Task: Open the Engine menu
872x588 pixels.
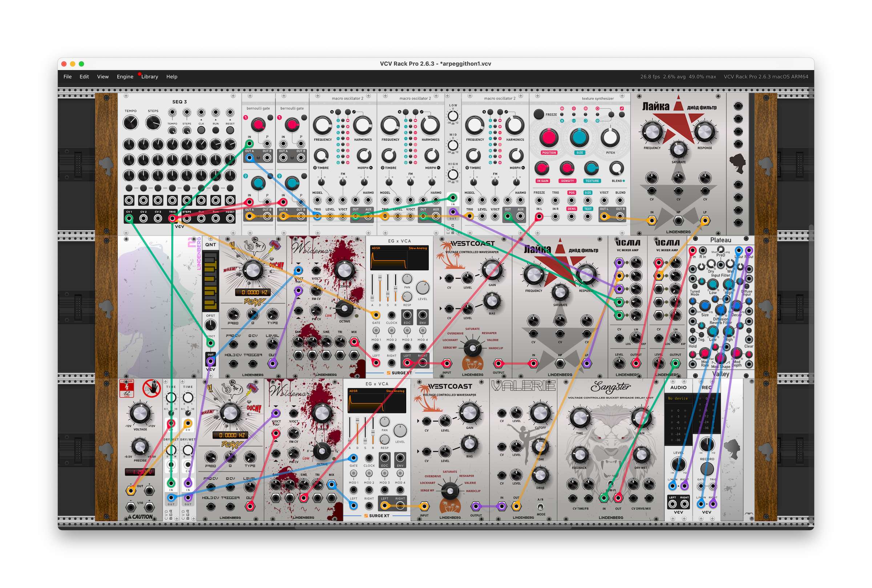Action: pyautogui.click(x=125, y=77)
